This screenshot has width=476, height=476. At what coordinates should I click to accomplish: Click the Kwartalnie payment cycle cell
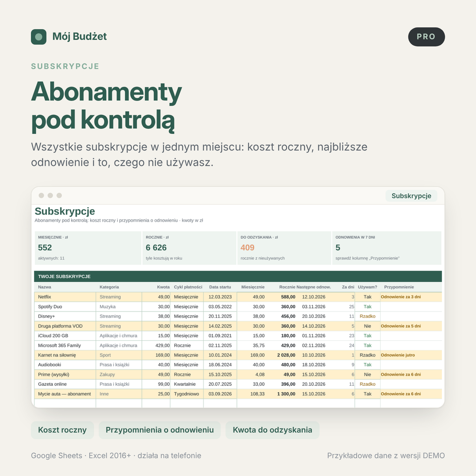pos(187,384)
